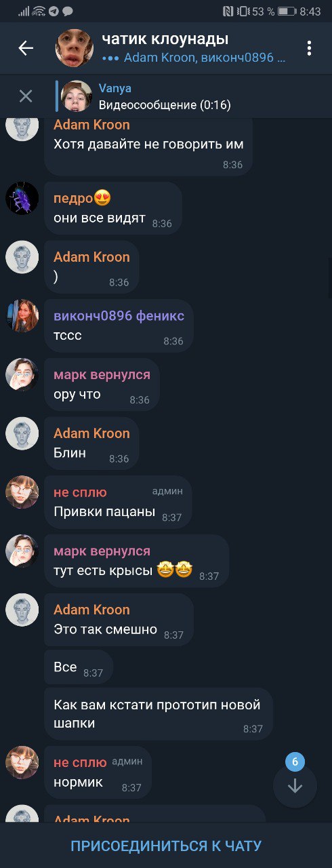Select the 'нормик' message from не сплю
332x868 pixels.
click(x=98, y=773)
